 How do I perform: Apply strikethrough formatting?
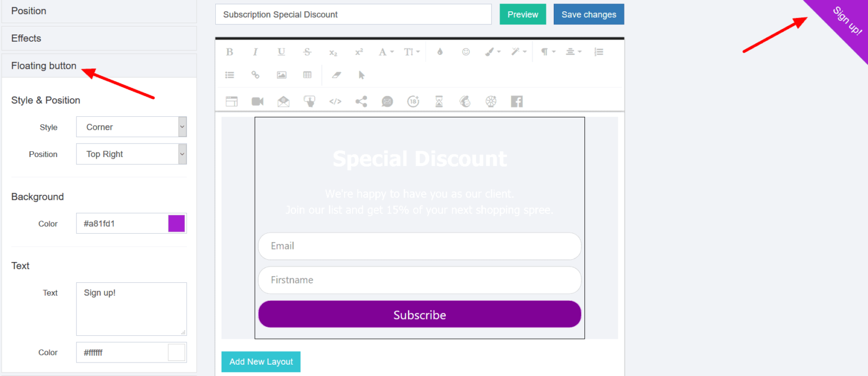(307, 52)
